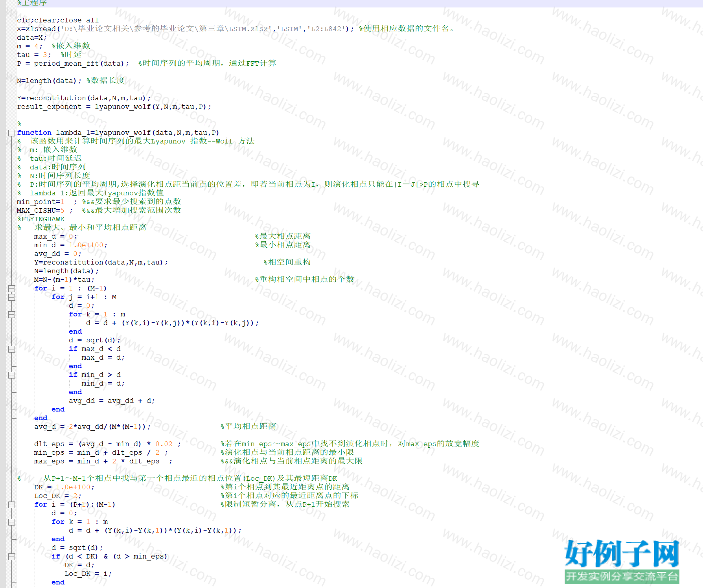Click the '% data:时间序列' comment
The height and width of the screenshot is (588, 703).
[52, 167]
